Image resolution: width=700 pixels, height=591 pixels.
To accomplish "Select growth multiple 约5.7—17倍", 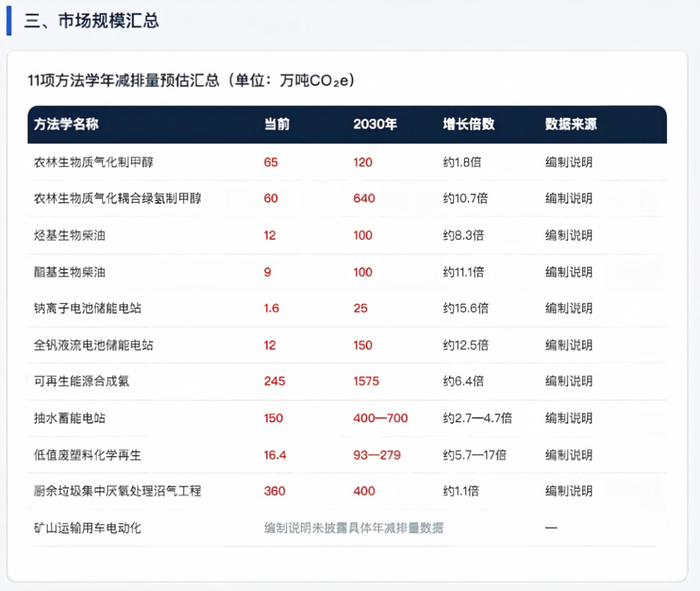I will 475,455.
